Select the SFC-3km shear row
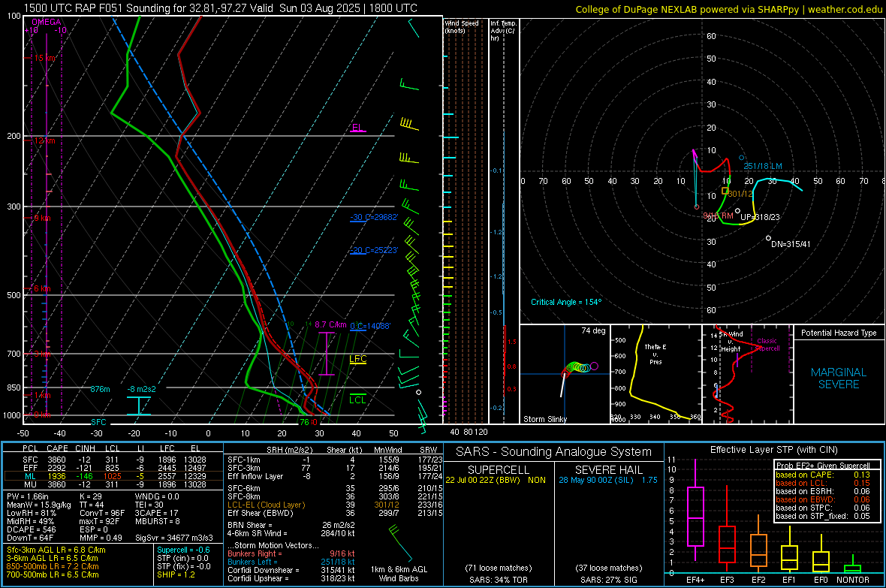Screen dimensions: 886x588 [335, 468]
